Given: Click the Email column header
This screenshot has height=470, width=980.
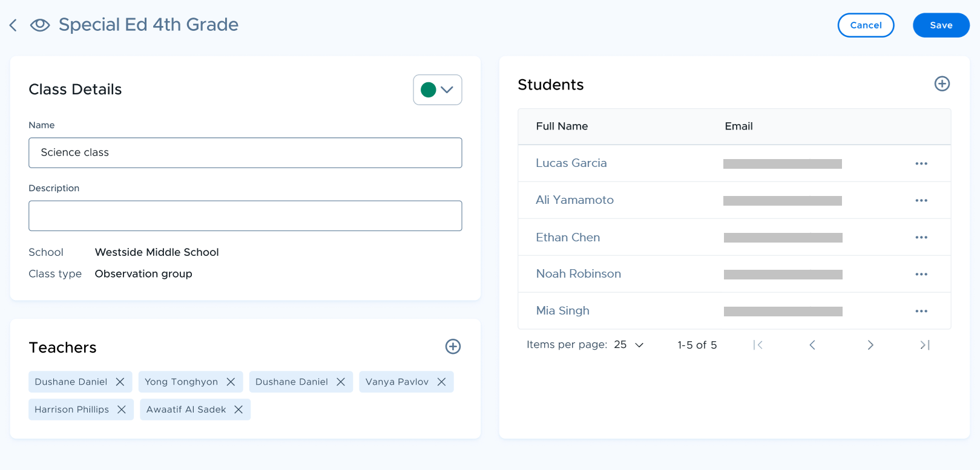Looking at the screenshot, I should pyautogui.click(x=738, y=126).
